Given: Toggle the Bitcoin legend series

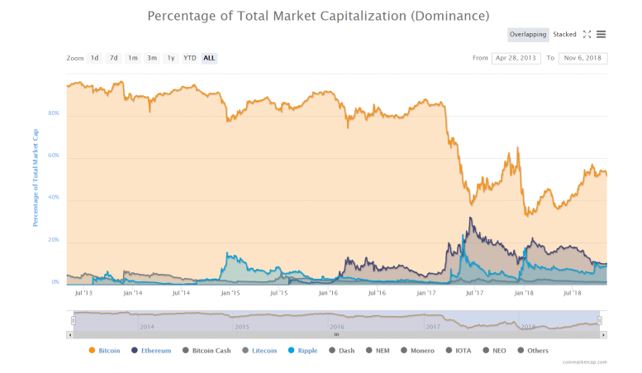Looking at the screenshot, I should 104,350.
